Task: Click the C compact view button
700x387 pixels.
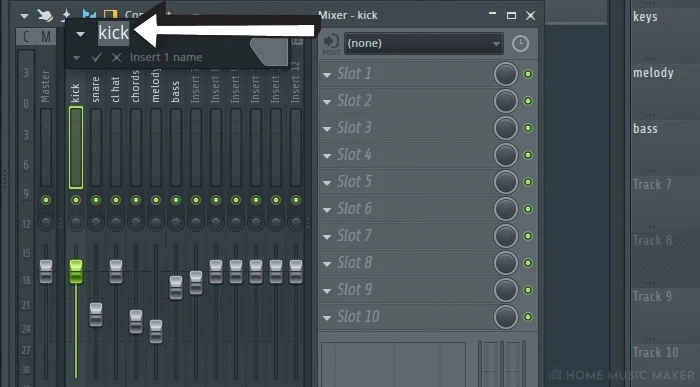Action: pyautogui.click(x=26, y=37)
